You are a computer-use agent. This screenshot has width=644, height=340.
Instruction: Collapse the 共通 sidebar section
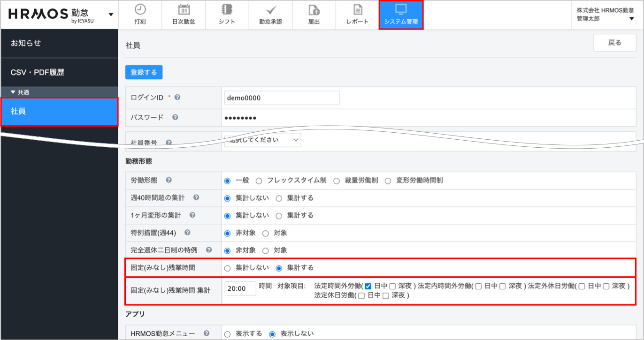13,92
